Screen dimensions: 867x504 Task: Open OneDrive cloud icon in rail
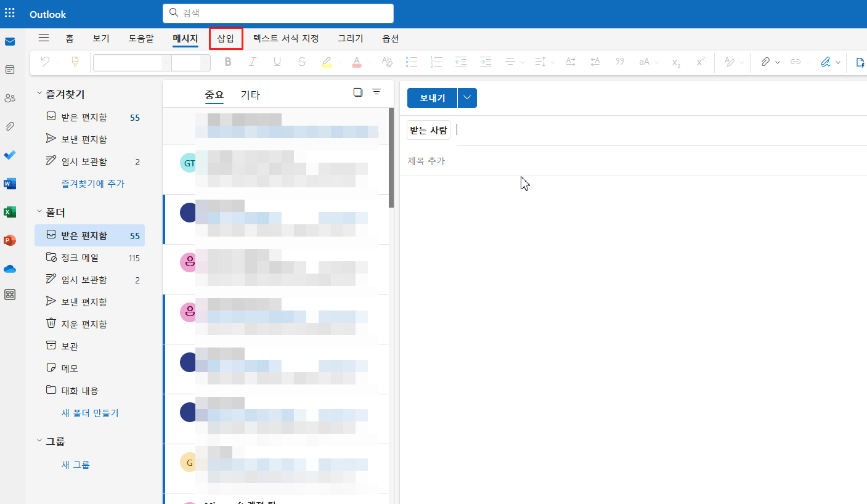pyautogui.click(x=10, y=269)
